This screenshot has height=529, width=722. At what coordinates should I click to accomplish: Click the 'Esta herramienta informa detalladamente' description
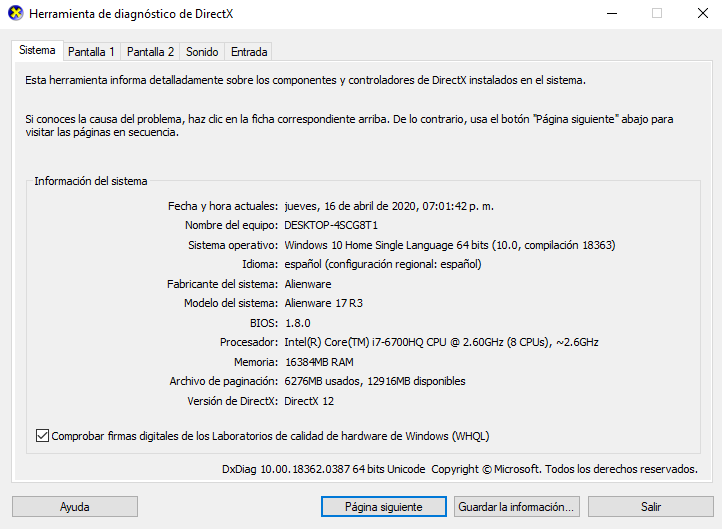point(305,80)
